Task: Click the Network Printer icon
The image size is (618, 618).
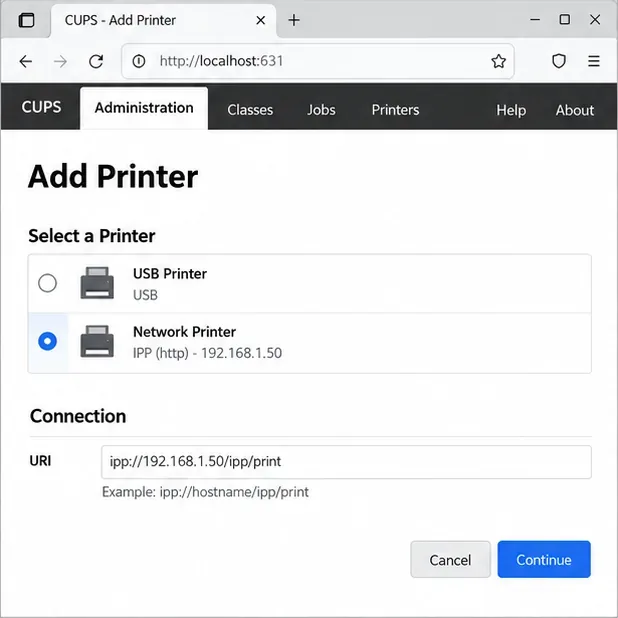Action: (97, 341)
